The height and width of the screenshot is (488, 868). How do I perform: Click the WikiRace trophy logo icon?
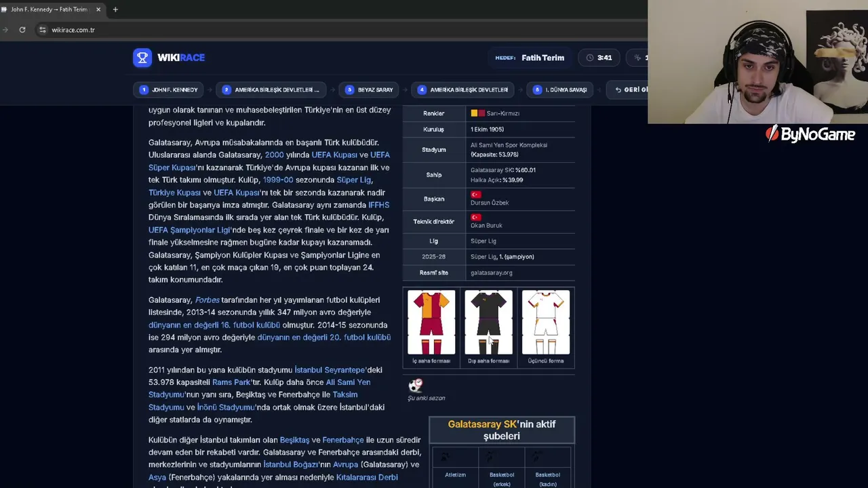point(142,58)
